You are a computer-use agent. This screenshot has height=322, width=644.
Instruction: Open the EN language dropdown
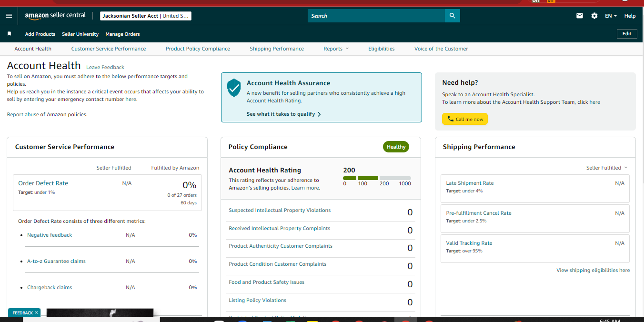coord(611,16)
